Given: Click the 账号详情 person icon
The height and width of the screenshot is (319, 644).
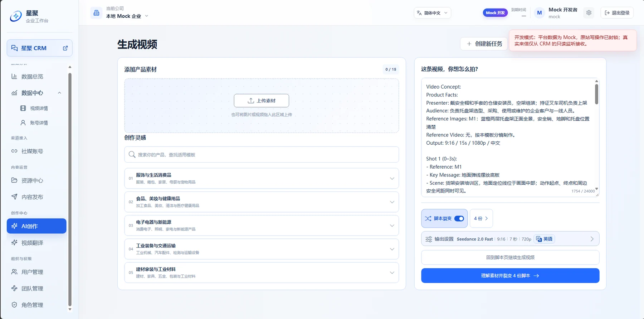Looking at the screenshot, I should coord(23,123).
